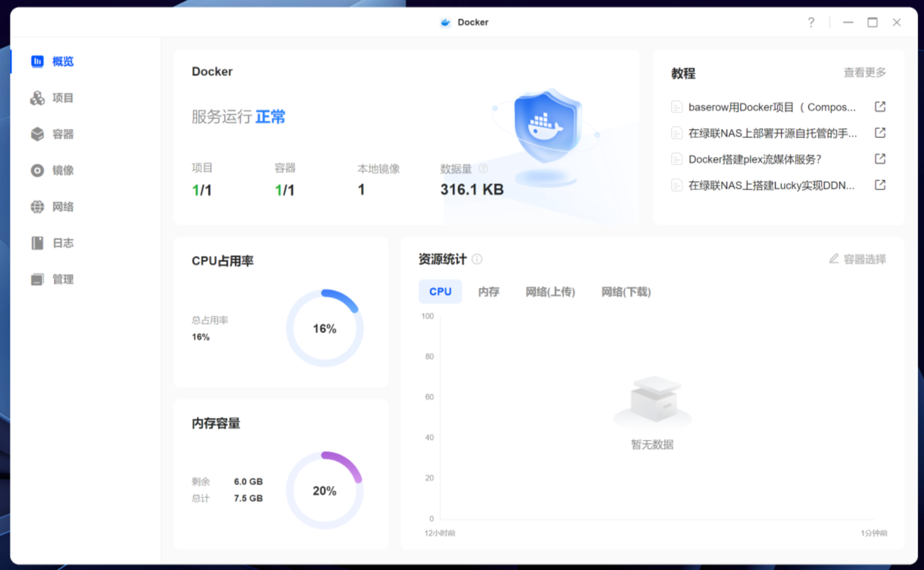Click help icon next to 数据量
The width and height of the screenshot is (924, 570).
[484, 169]
